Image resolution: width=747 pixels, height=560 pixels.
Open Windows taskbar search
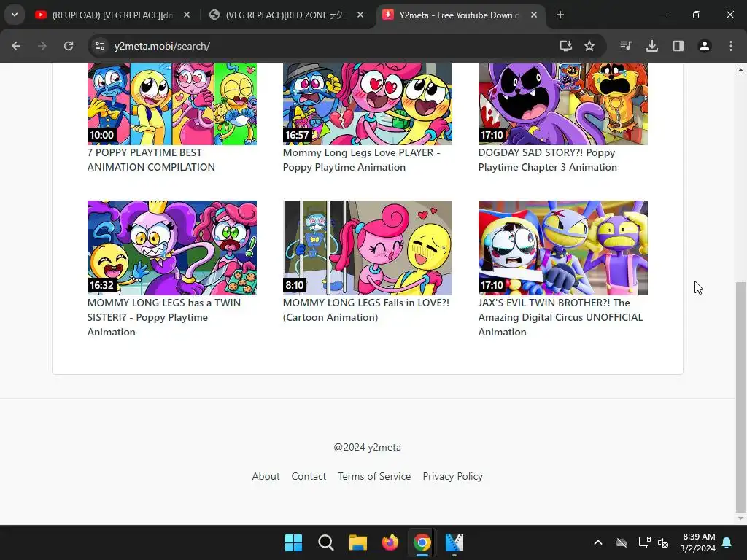(326, 542)
